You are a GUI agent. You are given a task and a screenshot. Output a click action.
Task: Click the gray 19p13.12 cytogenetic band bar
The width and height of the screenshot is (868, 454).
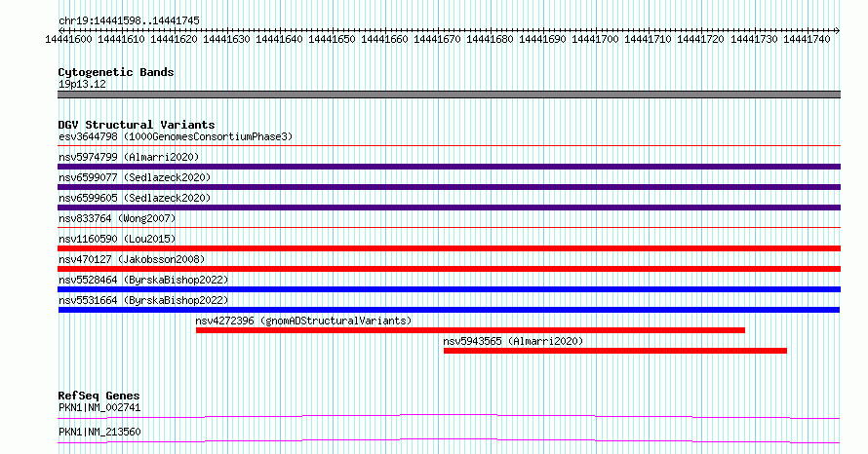coord(449,95)
